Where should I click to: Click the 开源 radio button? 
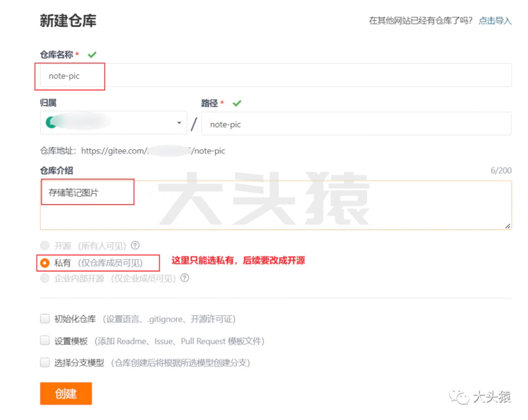pyautogui.click(x=45, y=246)
